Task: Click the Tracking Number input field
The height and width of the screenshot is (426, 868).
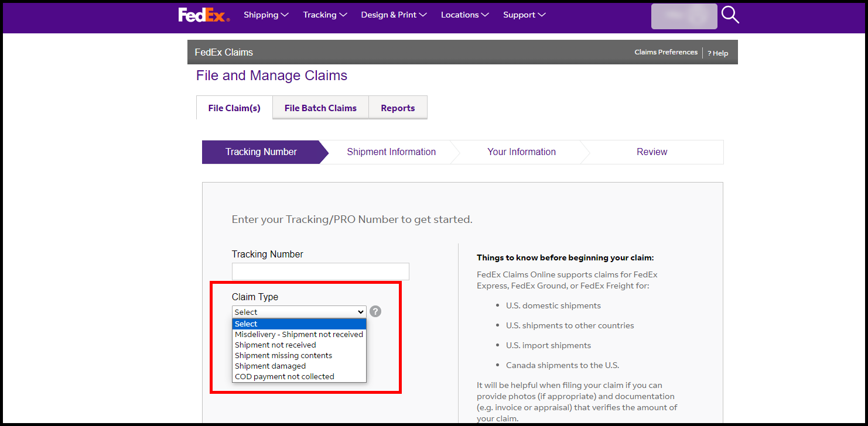Action: [320, 271]
